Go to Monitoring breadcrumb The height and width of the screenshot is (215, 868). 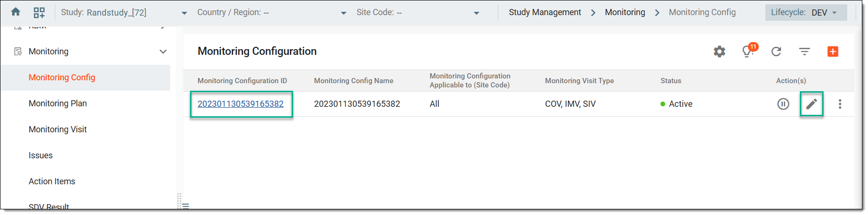(x=625, y=12)
